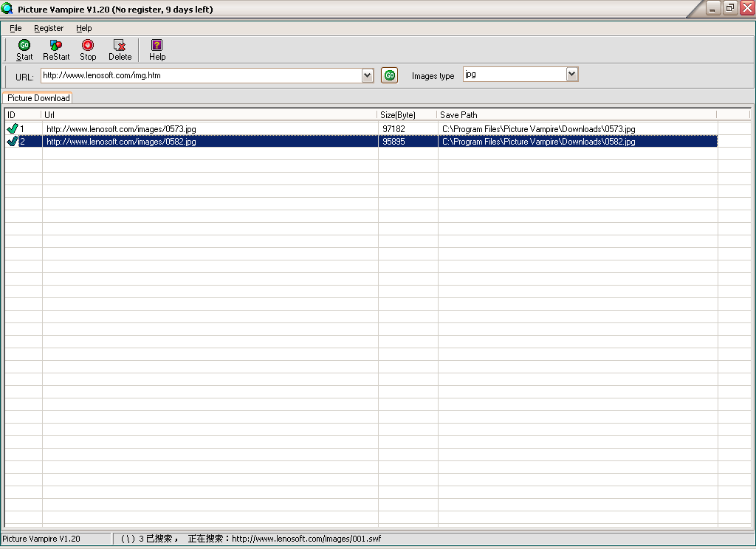The height and width of the screenshot is (549, 756).
Task: Expand the Images type dropdown arrow
Action: 572,75
